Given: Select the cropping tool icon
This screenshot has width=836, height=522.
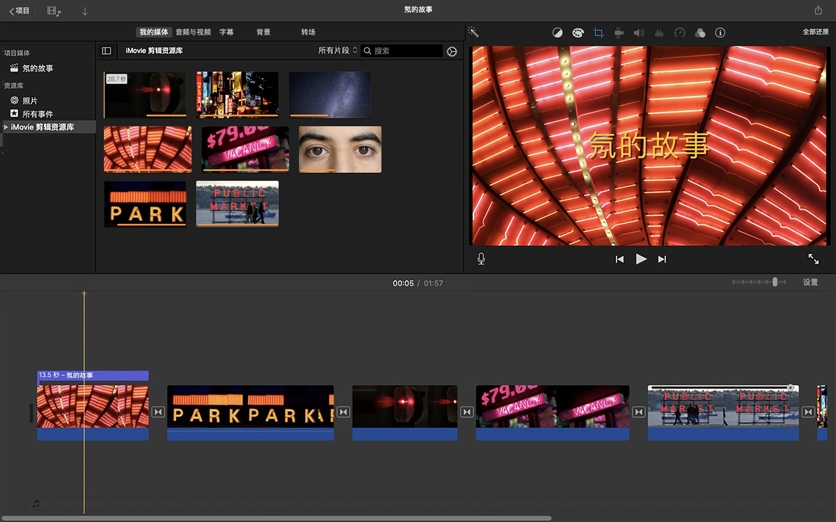Looking at the screenshot, I should [x=598, y=33].
